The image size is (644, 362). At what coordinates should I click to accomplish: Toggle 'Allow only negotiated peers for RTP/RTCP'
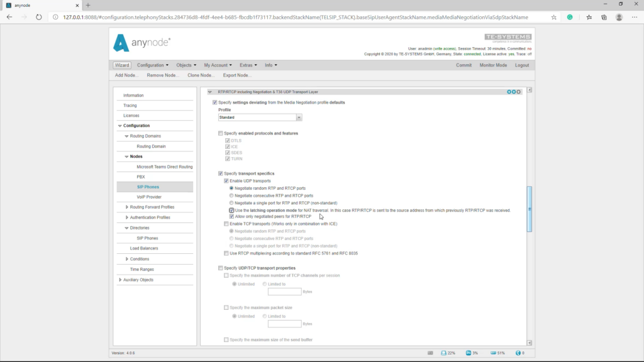click(x=231, y=216)
